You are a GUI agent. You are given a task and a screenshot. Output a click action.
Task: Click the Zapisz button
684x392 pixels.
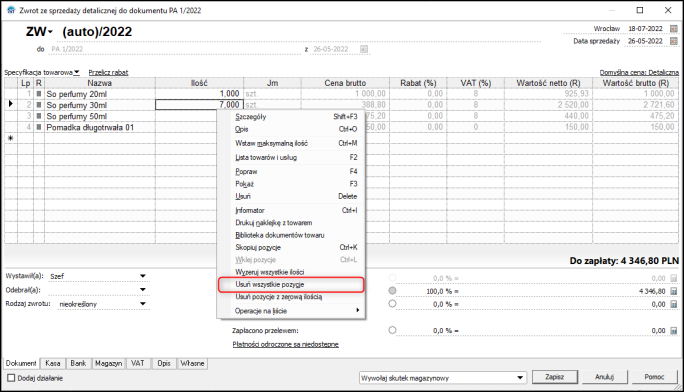click(x=554, y=377)
